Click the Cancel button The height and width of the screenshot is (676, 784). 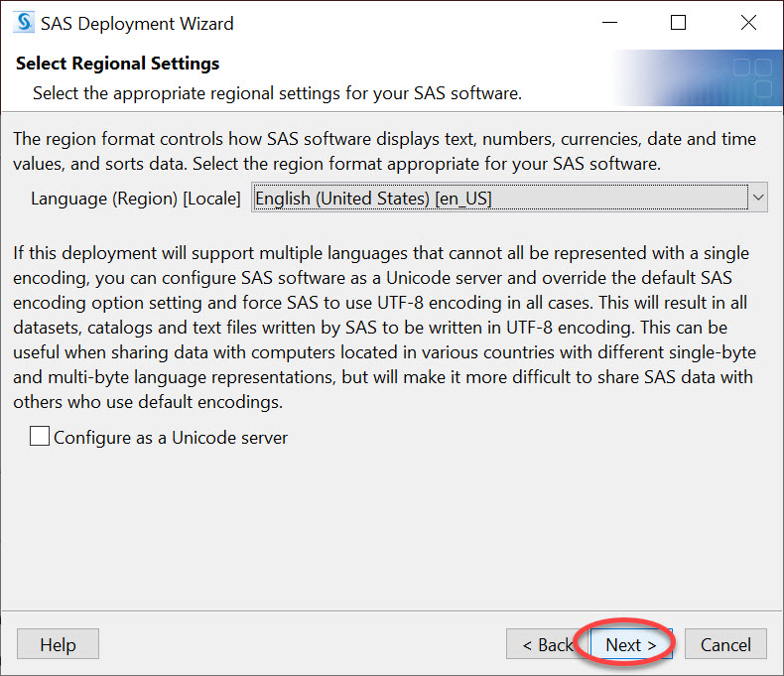tap(725, 644)
